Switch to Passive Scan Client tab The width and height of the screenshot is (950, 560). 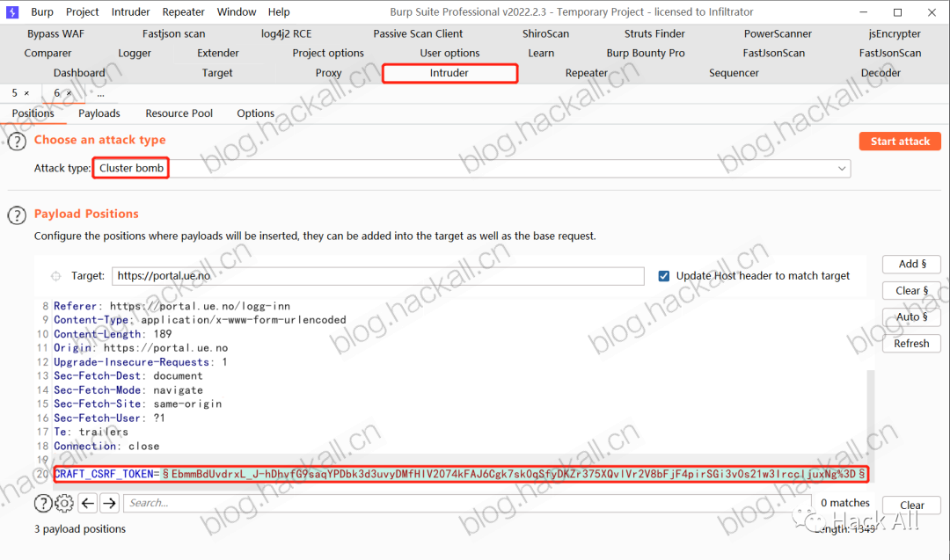(418, 34)
